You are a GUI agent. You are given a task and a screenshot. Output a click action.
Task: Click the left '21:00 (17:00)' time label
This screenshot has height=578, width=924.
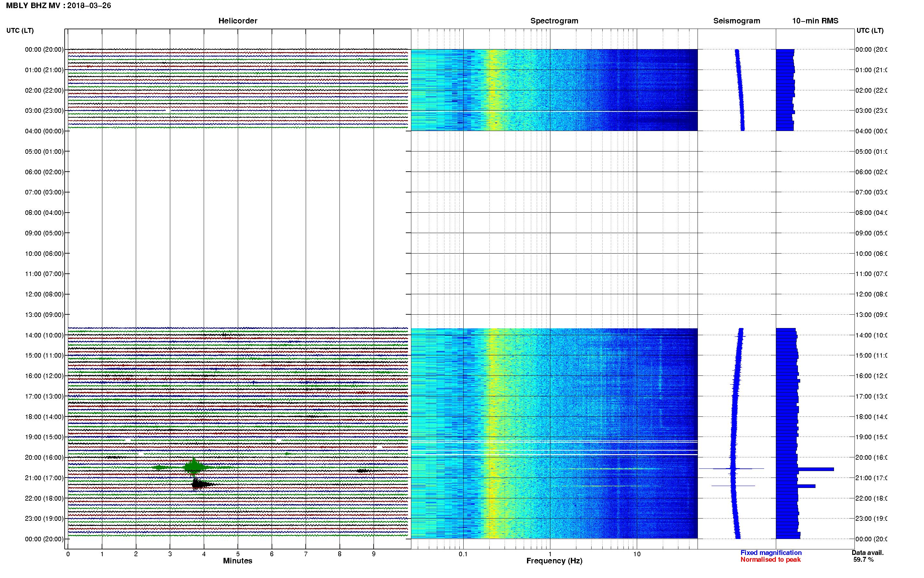pyautogui.click(x=44, y=478)
